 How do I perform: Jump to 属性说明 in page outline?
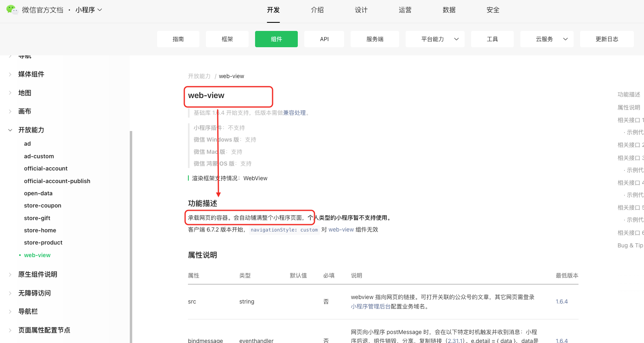[x=629, y=107]
